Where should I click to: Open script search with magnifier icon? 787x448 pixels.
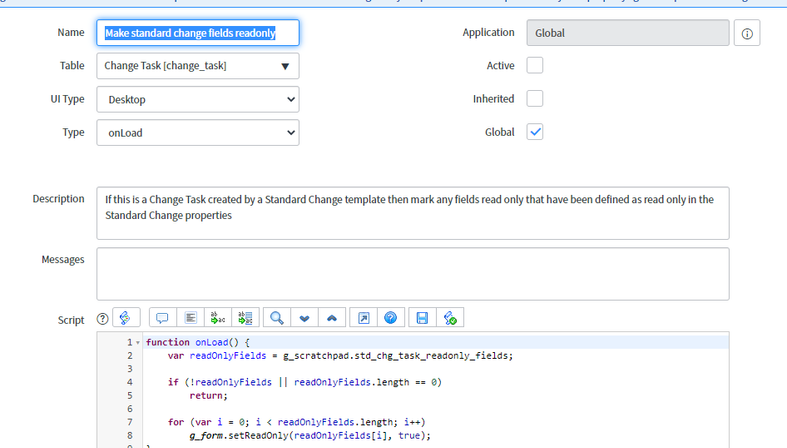point(277,318)
